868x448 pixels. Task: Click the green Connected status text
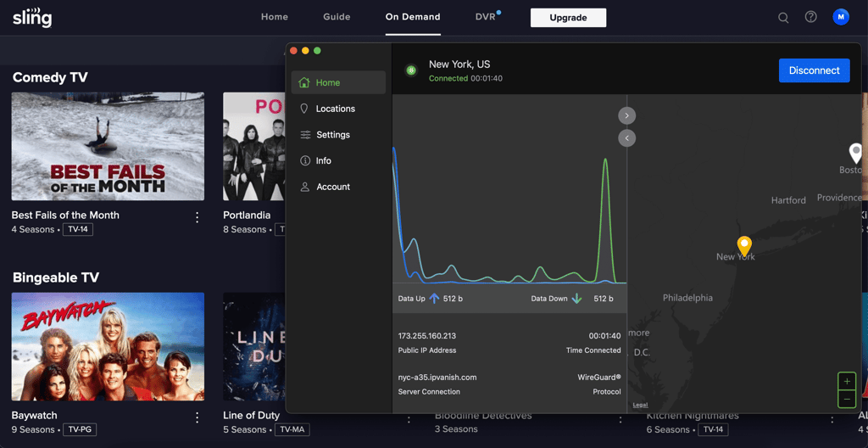(x=448, y=79)
